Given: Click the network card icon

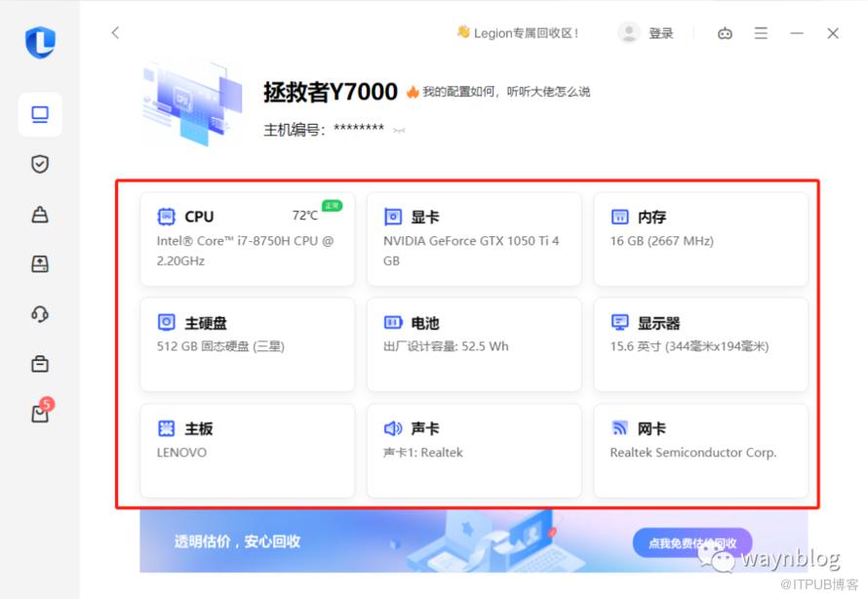Looking at the screenshot, I should [619, 428].
